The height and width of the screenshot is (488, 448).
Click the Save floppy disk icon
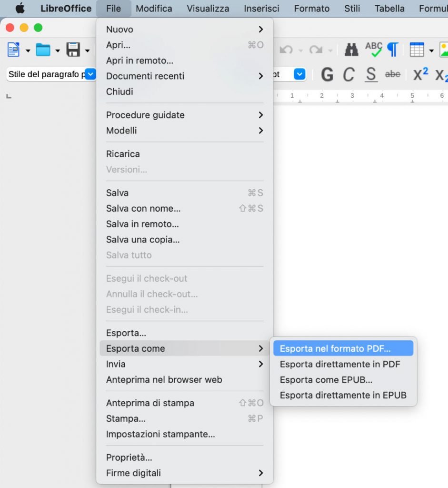pyautogui.click(x=73, y=50)
